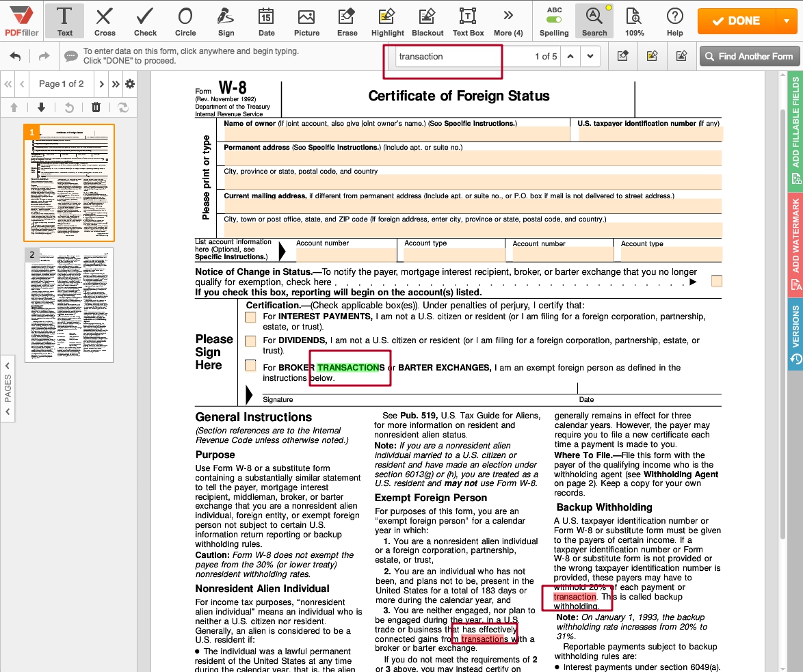Check the INTEREST PAYMENTS box
This screenshot has width=803, height=672.
(250, 317)
